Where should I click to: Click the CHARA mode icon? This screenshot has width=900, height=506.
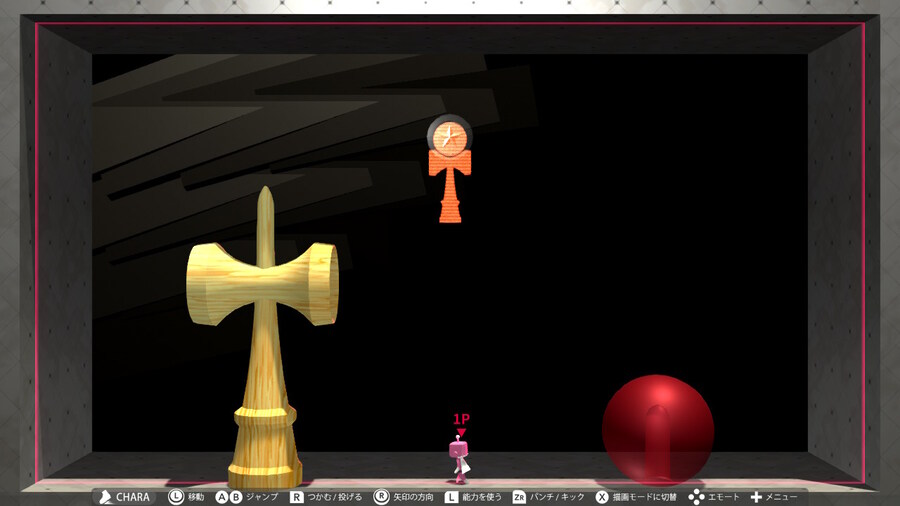coord(105,497)
